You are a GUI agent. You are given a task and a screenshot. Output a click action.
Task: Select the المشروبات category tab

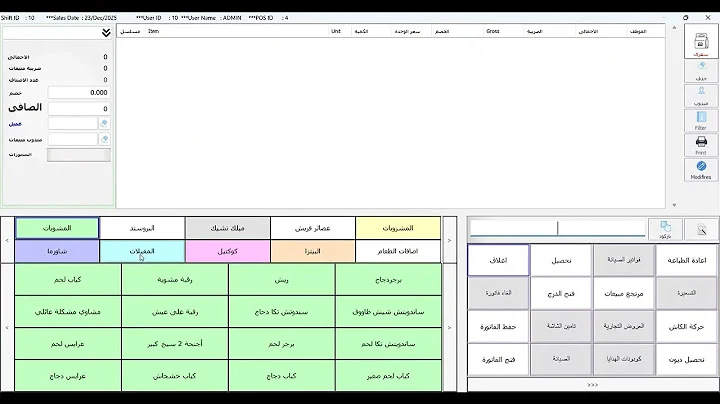coord(398,228)
